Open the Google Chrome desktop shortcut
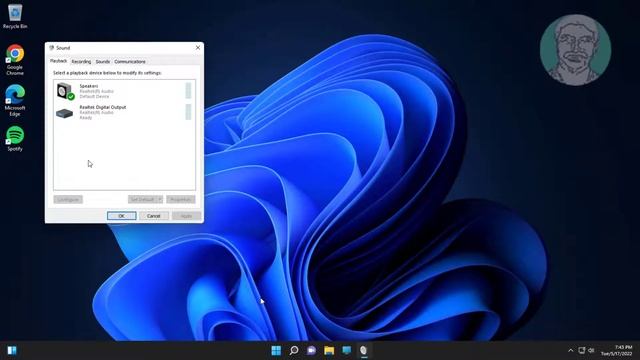The image size is (640, 360). [15, 60]
